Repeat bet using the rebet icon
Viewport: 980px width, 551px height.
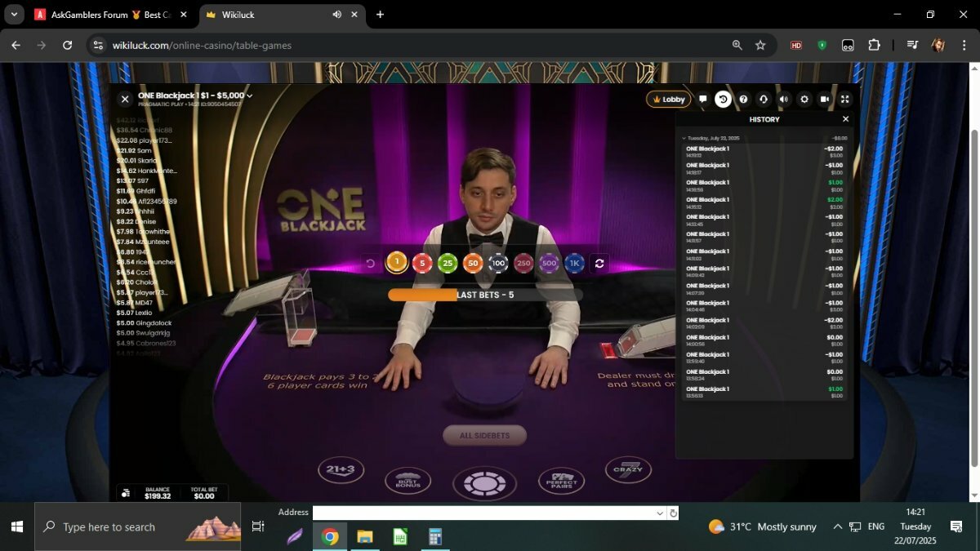[x=599, y=263]
